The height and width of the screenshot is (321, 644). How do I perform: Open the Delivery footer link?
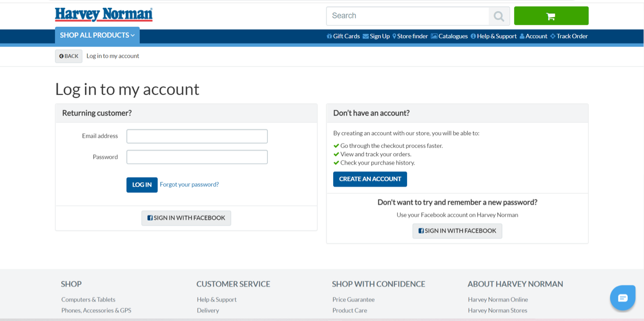click(x=208, y=311)
